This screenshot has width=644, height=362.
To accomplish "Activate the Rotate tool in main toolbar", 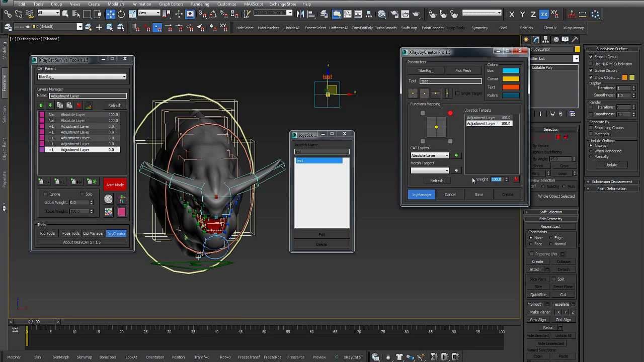I will pos(121,14).
